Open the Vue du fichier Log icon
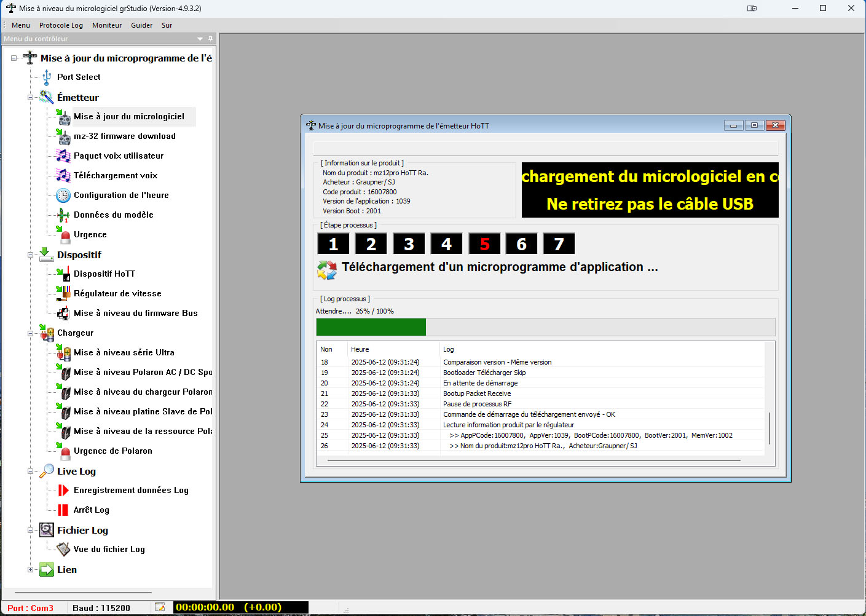Screen dimensions: 866x616 (63, 550)
